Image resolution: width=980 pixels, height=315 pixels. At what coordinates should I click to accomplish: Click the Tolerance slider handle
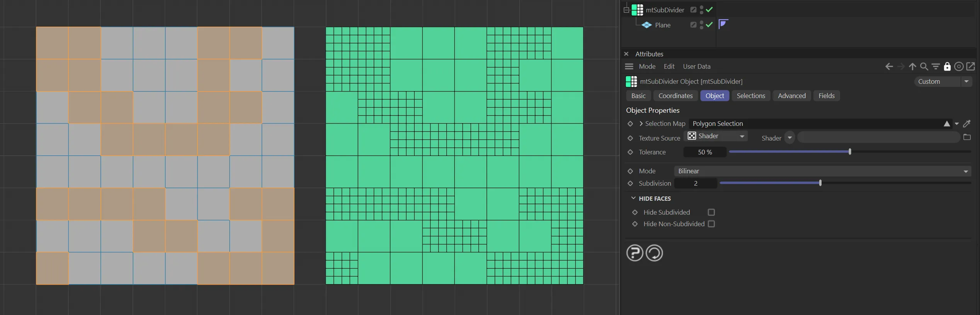(x=850, y=152)
